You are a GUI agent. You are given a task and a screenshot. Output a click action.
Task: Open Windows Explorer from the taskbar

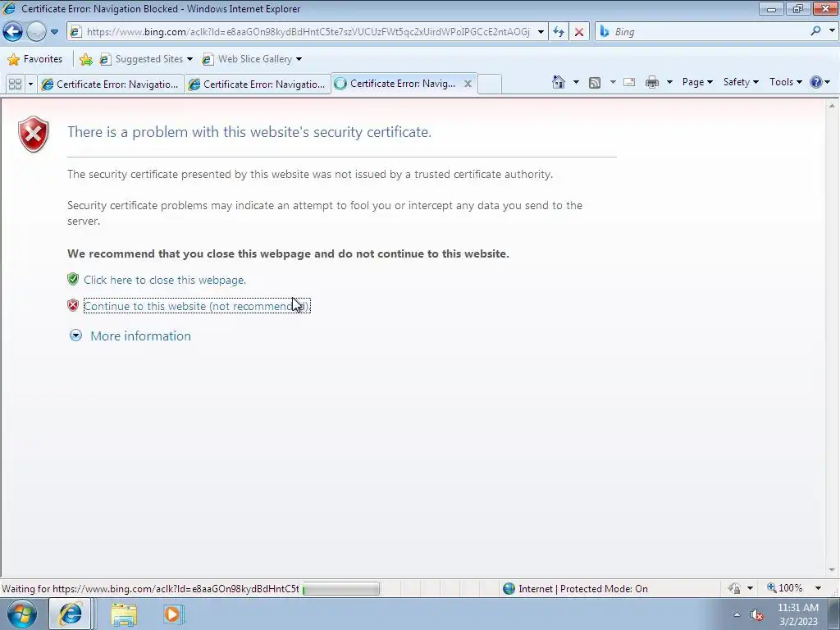pyautogui.click(x=124, y=614)
